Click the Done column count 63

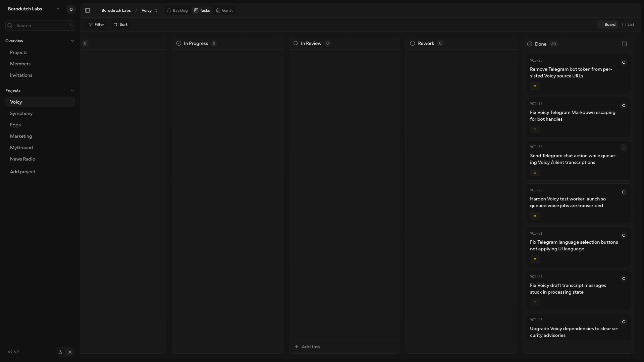tap(553, 44)
